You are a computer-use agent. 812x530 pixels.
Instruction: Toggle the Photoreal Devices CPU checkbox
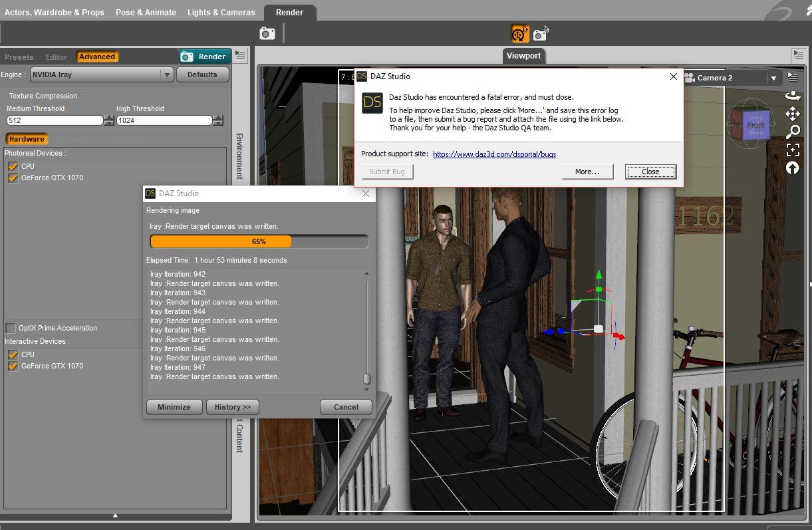pos(13,166)
